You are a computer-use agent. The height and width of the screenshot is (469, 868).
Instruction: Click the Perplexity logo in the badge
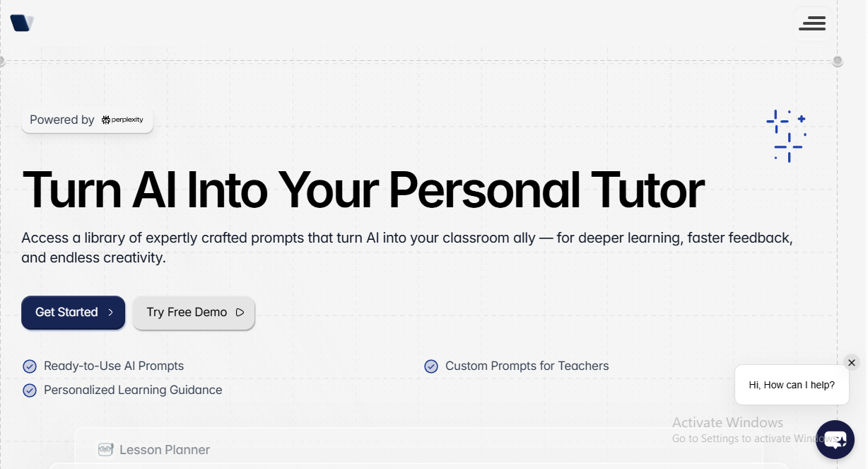point(122,120)
